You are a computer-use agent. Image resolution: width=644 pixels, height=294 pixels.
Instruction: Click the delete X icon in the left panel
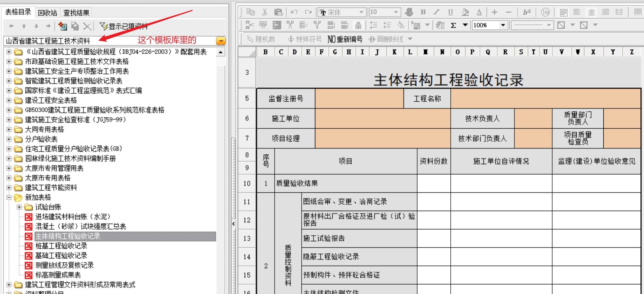click(87, 26)
